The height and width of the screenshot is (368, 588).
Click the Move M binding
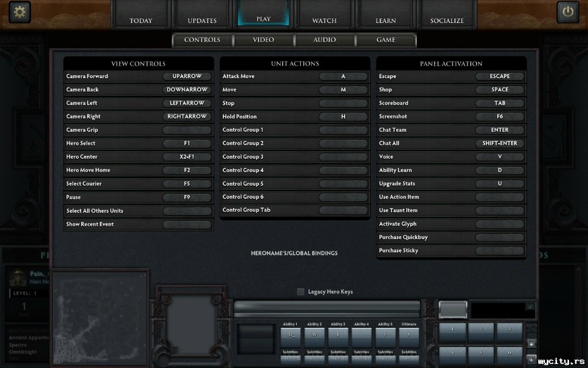(343, 90)
